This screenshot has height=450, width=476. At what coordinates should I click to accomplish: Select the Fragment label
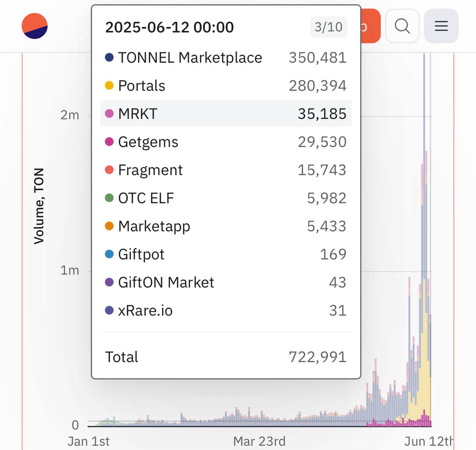[x=150, y=170]
